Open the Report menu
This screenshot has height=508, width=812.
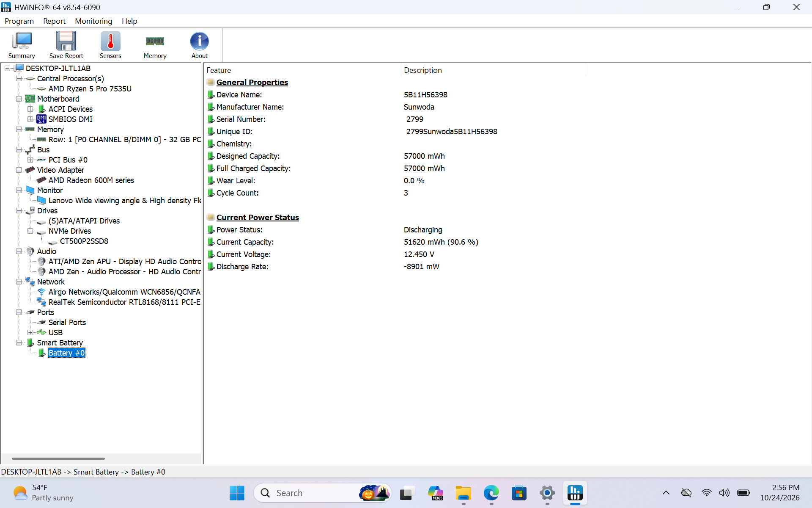pyautogui.click(x=54, y=21)
